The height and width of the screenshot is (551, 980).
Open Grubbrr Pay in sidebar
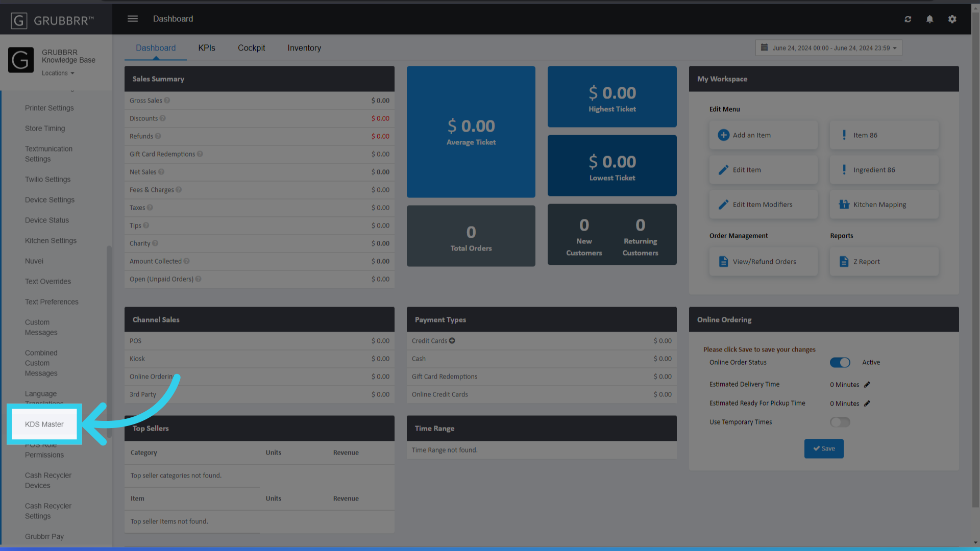click(44, 537)
